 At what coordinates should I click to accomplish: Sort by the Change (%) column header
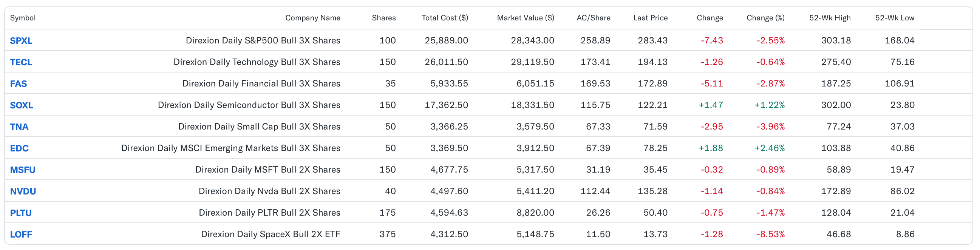[765, 18]
